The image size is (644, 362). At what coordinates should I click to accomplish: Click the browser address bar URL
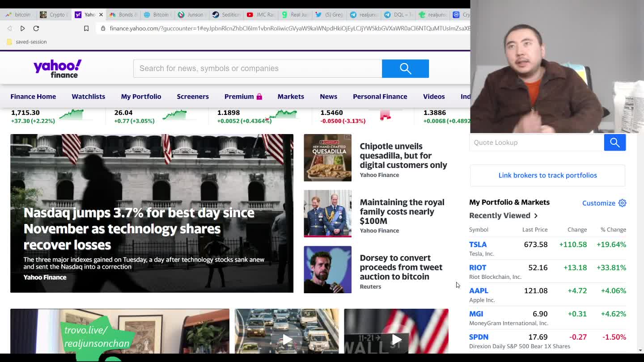coord(290,28)
